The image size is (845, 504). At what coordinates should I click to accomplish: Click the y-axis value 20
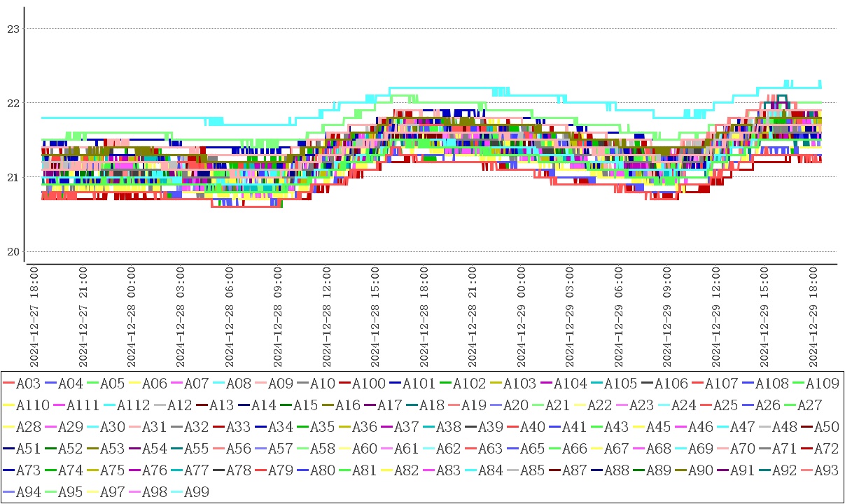click(12, 252)
